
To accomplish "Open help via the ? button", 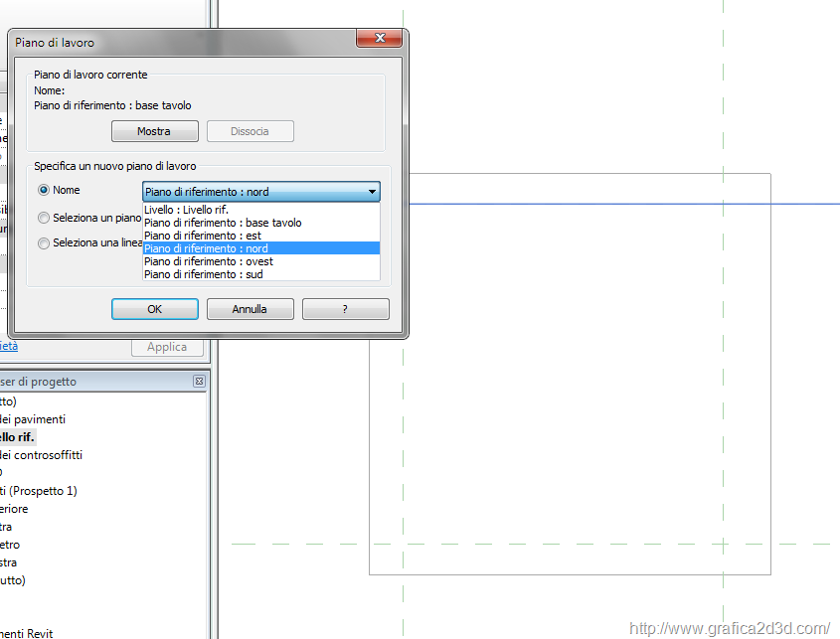I will tap(345, 309).
